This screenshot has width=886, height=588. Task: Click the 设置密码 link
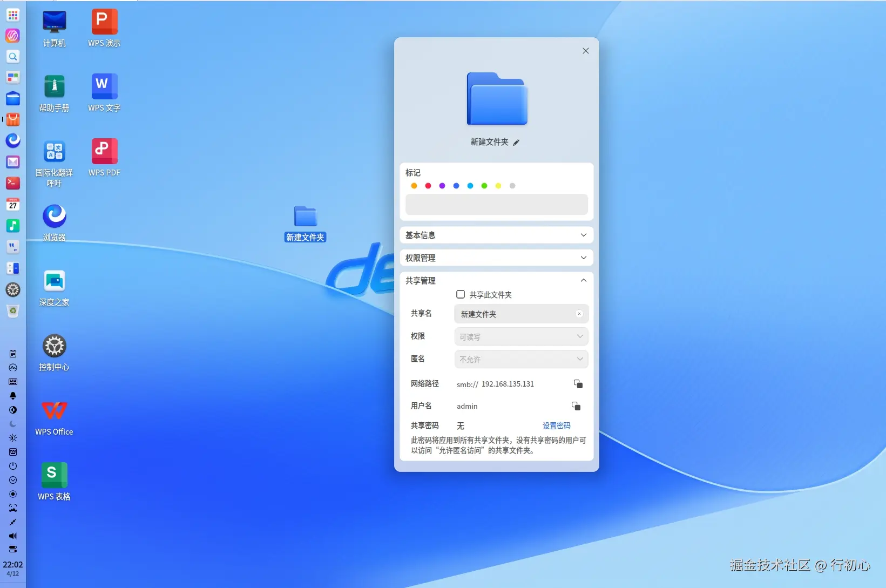pyautogui.click(x=557, y=426)
